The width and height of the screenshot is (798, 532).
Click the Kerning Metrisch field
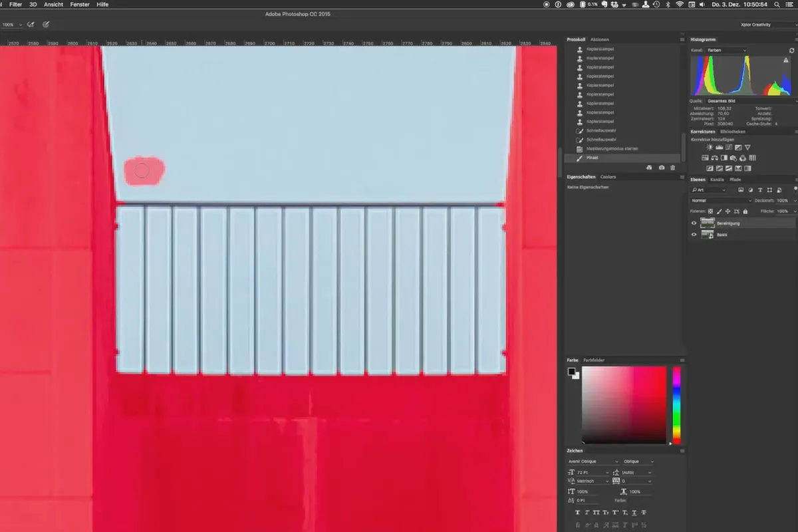coord(593,481)
